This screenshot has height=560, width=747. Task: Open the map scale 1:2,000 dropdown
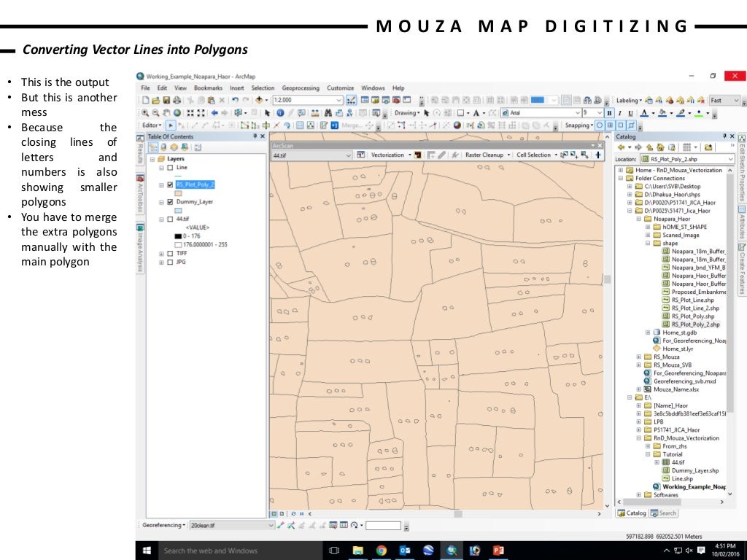[x=339, y=100]
